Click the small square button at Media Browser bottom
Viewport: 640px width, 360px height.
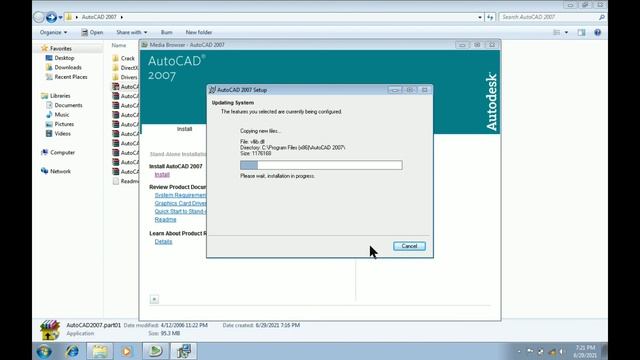(x=154, y=299)
